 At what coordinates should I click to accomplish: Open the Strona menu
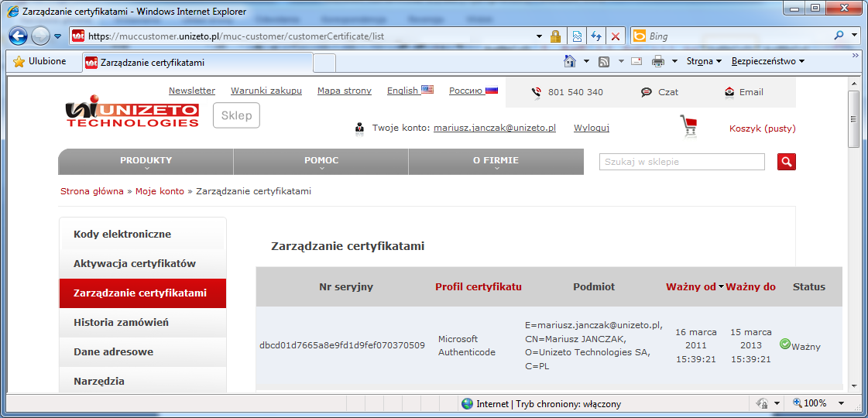pos(704,61)
